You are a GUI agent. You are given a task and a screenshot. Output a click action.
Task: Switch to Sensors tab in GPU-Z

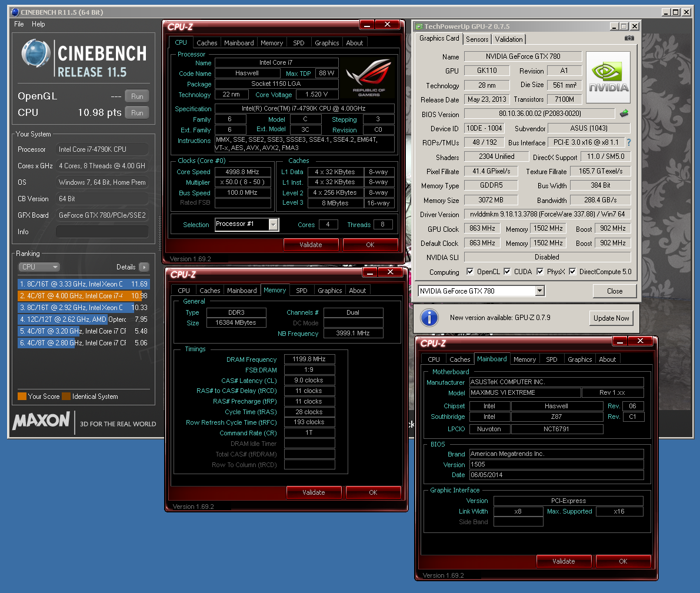(x=477, y=39)
